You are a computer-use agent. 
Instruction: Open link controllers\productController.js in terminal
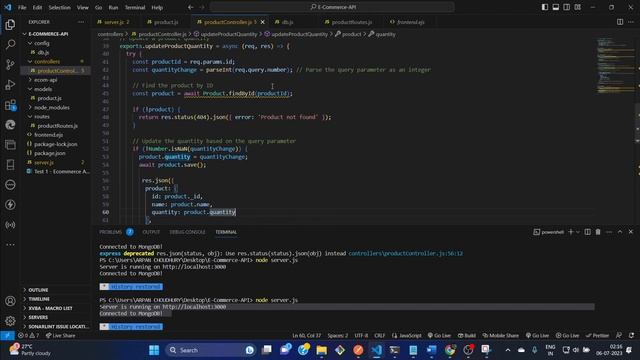tap(405, 253)
